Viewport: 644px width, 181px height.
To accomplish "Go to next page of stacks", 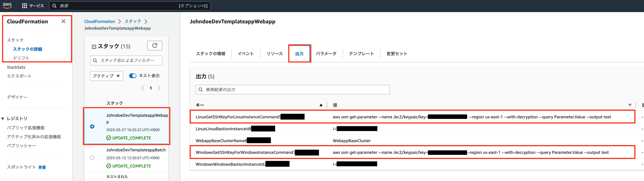I will click(x=159, y=88).
